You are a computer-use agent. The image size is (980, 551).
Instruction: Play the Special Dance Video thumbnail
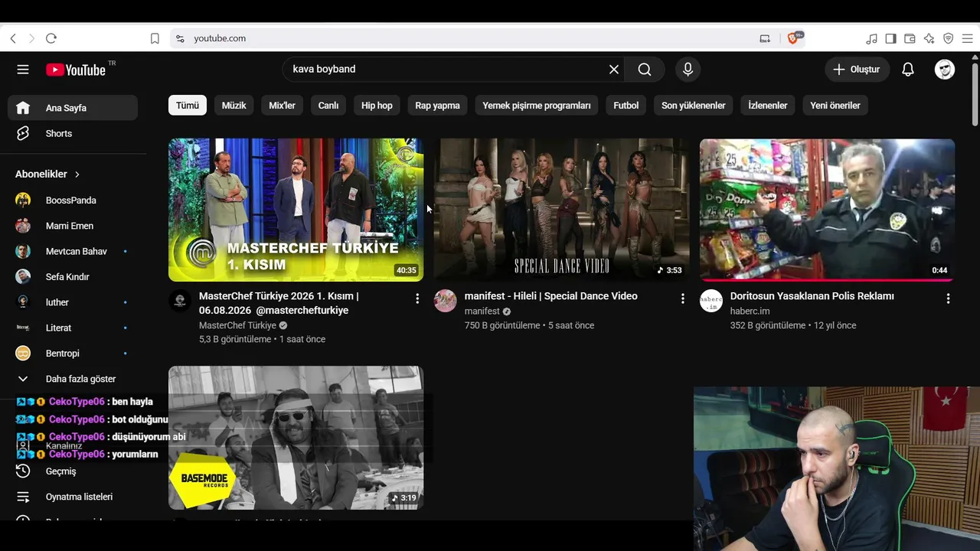pos(561,210)
